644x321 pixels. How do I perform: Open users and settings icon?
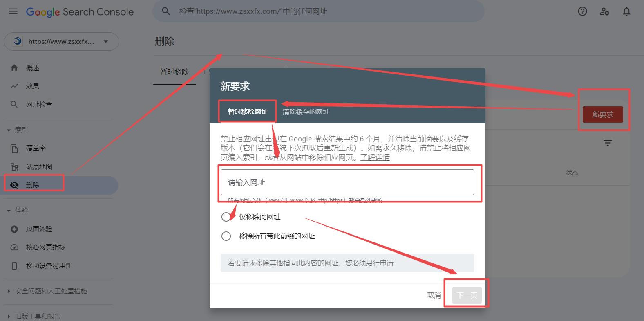[604, 11]
